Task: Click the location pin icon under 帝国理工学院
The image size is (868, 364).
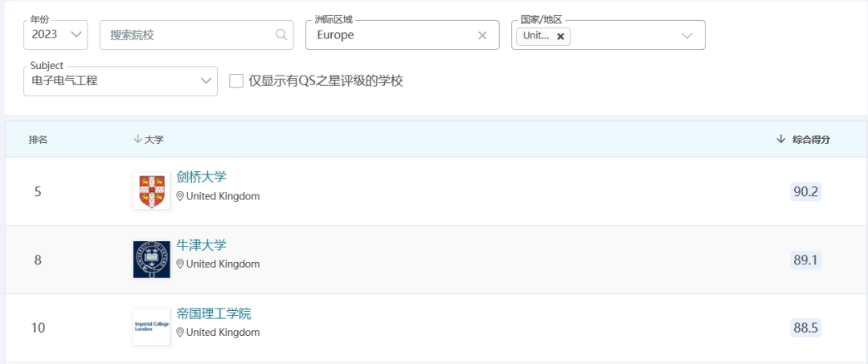Action: [180, 333]
